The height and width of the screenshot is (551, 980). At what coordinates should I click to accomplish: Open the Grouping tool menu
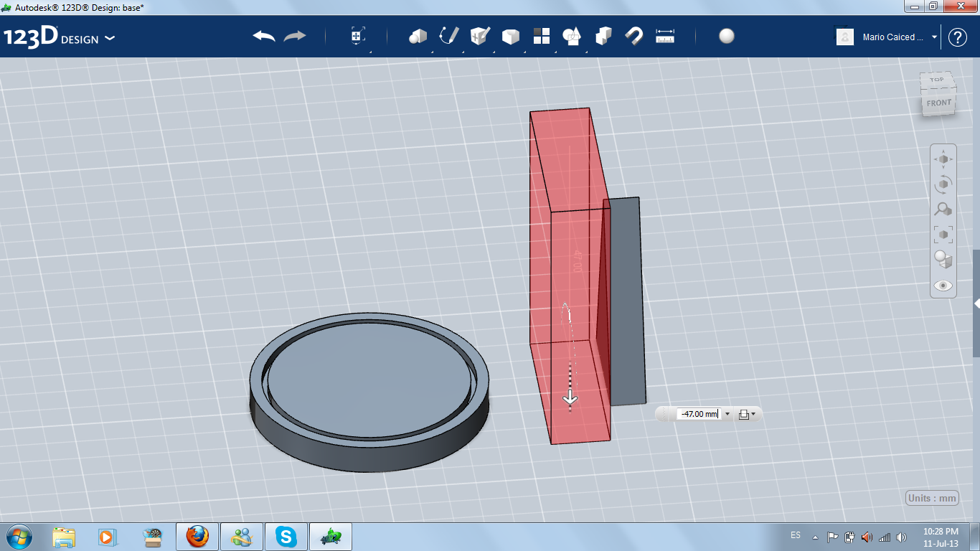pyautogui.click(x=572, y=36)
